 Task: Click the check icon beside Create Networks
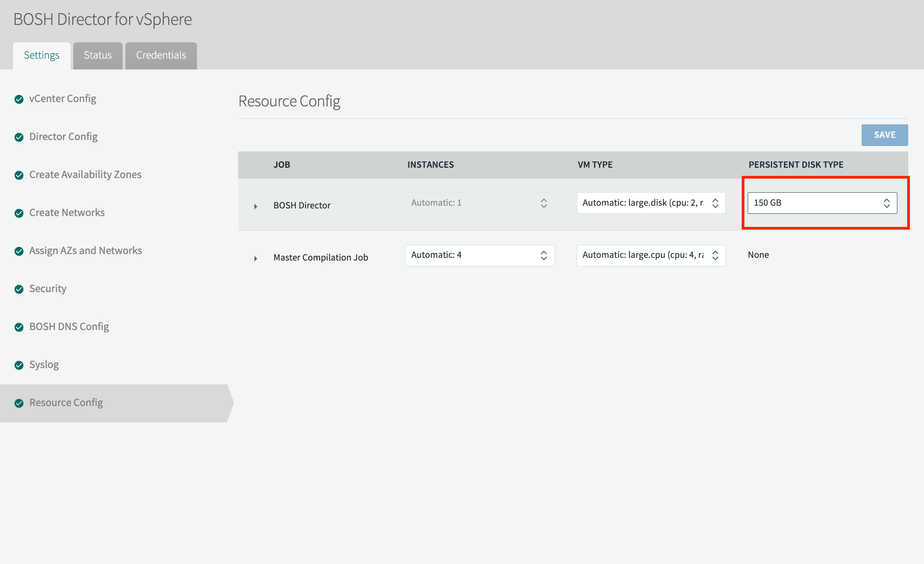[x=19, y=213]
